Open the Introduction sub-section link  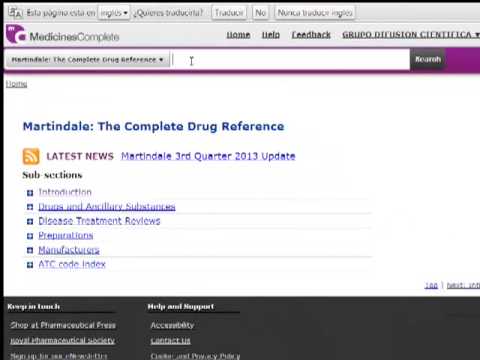[x=65, y=192]
